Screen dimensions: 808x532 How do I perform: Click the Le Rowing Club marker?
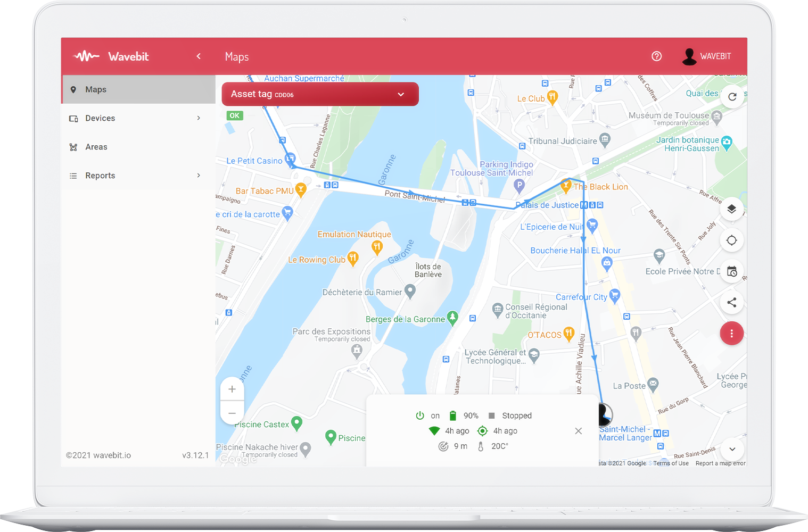tap(352, 259)
